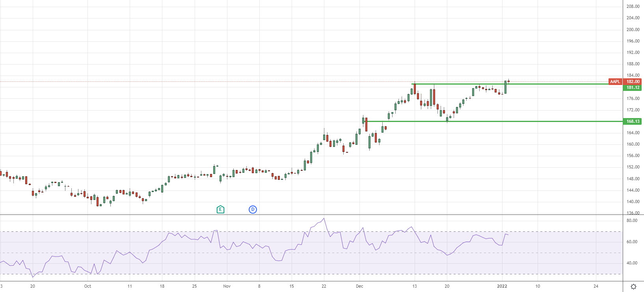Click the dividend 'D' event marker
The width and height of the screenshot is (644, 292).
[x=253, y=209]
